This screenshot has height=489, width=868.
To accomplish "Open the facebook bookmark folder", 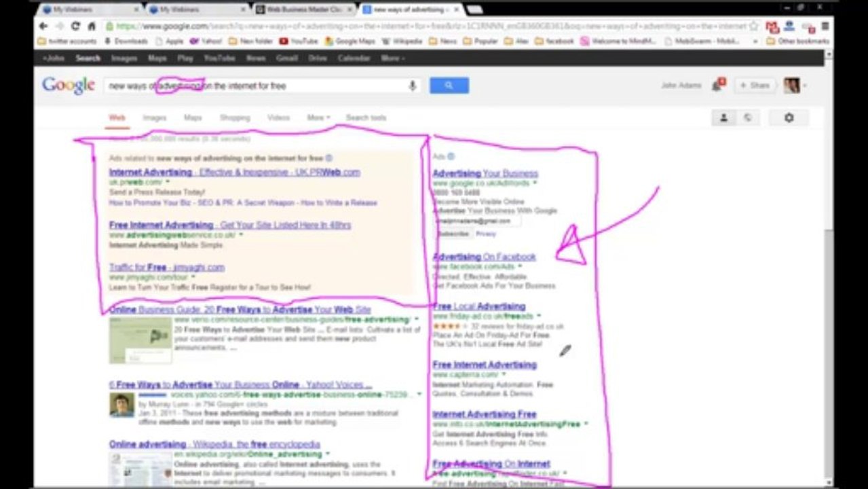I will pos(554,41).
